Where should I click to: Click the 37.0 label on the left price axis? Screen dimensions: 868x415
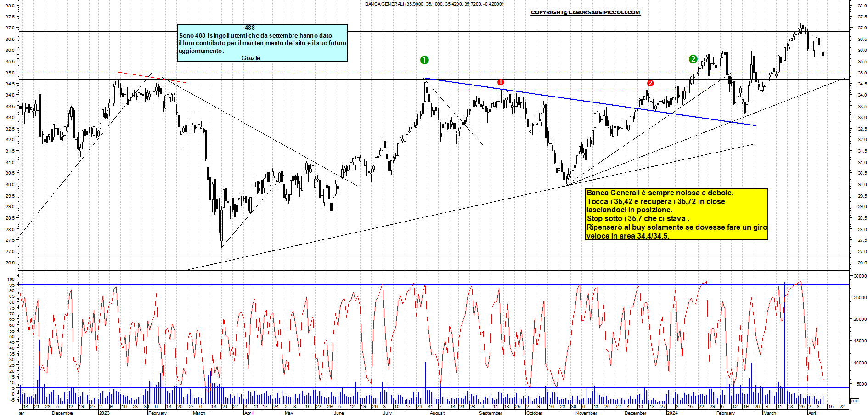pyautogui.click(x=11, y=28)
